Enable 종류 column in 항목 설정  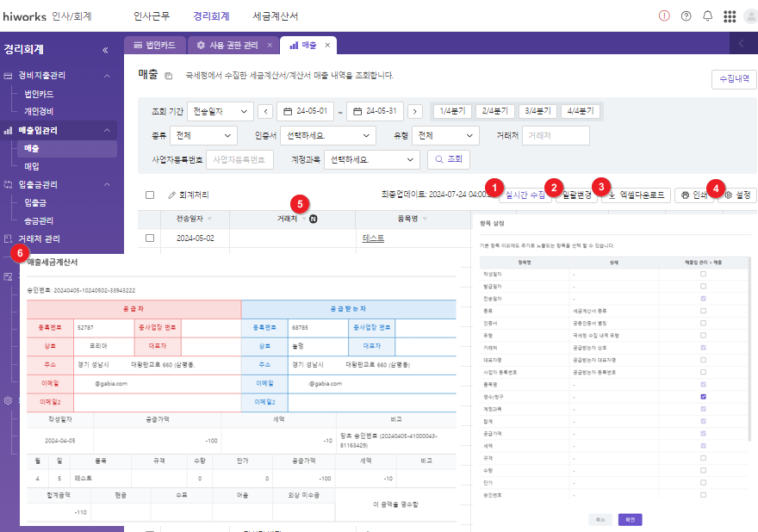click(x=704, y=311)
